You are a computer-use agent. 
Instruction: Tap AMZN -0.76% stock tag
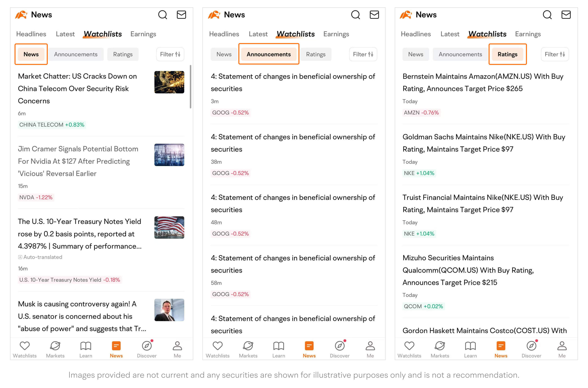click(x=421, y=113)
